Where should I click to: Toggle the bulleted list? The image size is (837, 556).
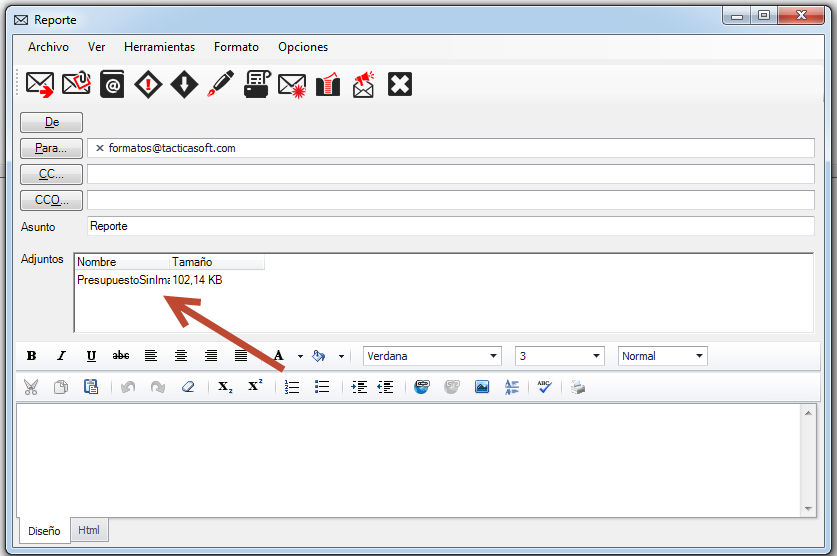[x=322, y=387]
